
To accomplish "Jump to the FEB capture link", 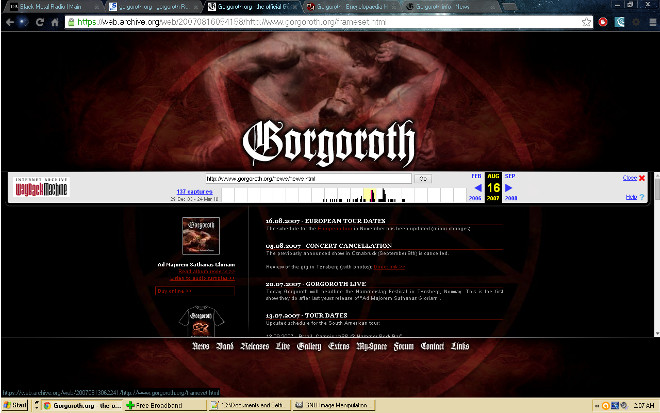I will 476,176.
